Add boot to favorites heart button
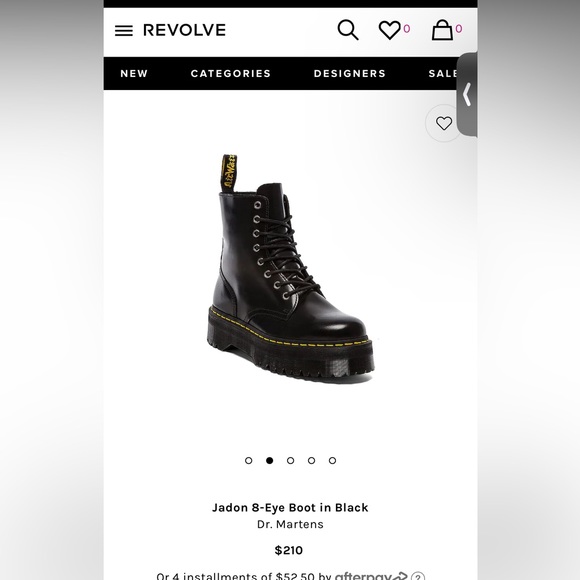The image size is (580, 580). [444, 123]
